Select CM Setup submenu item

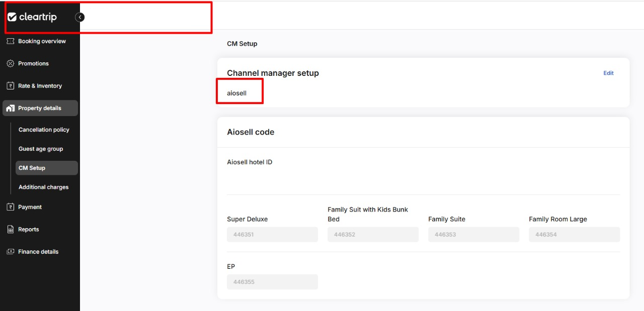pos(32,168)
